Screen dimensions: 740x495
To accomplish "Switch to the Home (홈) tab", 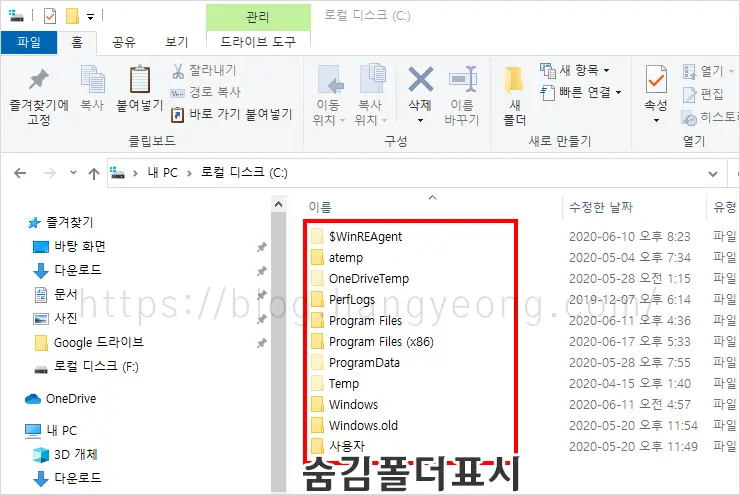I will pos(77,42).
